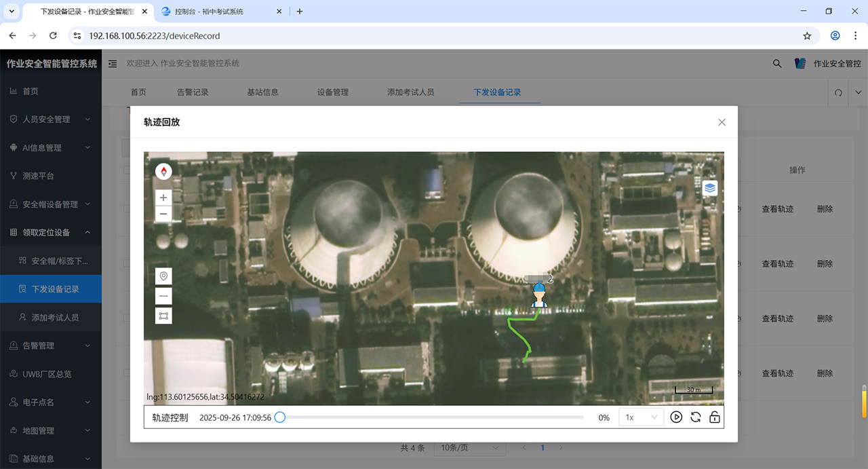The height and width of the screenshot is (469, 868).
Task: Toggle the lock icon in trajectory controls
Action: pos(715,417)
